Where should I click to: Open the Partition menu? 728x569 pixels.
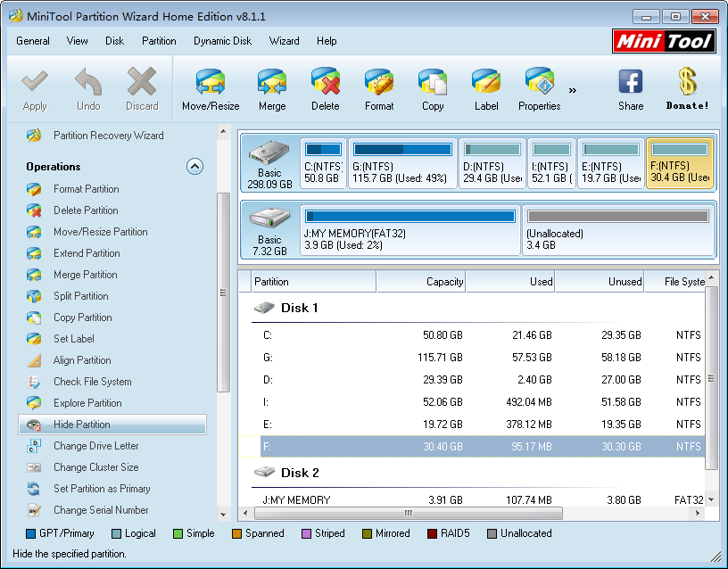point(159,41)
